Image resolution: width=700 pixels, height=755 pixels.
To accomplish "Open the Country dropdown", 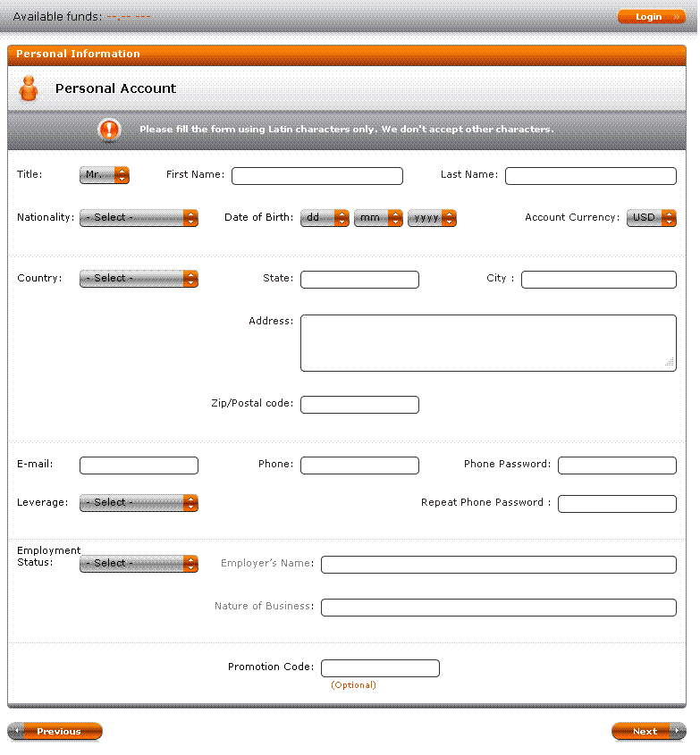I will (139, 279).
